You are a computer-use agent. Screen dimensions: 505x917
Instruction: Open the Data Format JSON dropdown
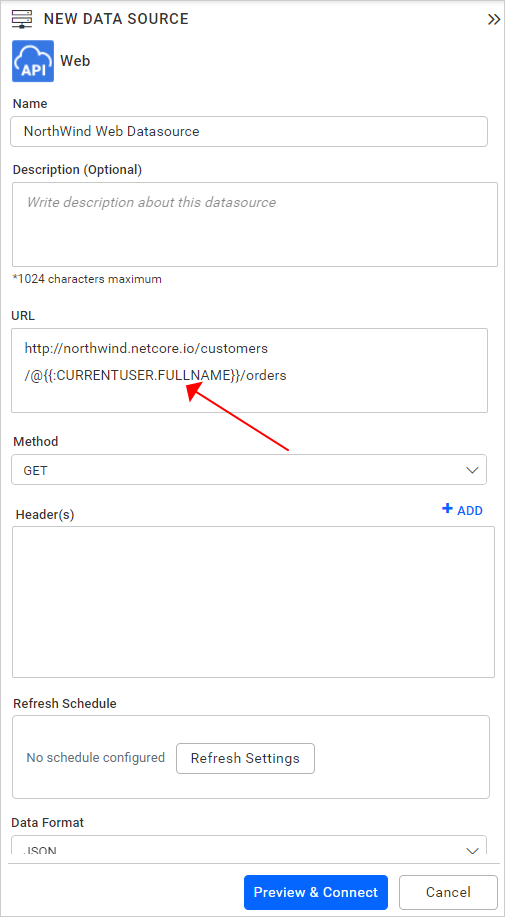[x=249, y=844]
